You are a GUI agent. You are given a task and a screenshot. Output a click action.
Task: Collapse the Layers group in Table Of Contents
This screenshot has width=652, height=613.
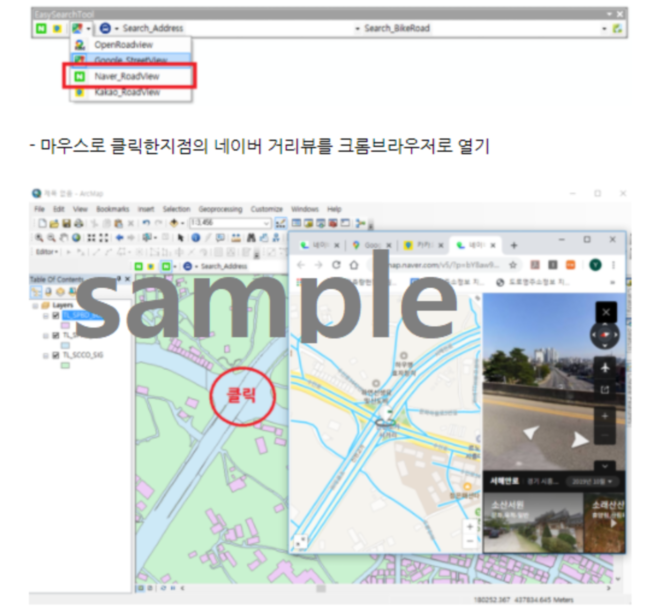(x=35, y=306)
